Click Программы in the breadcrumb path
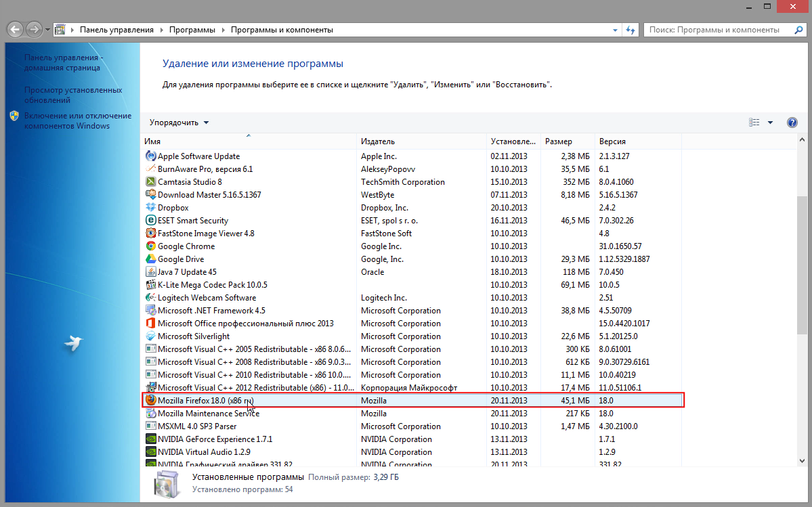812x507 pixels. 192,30
